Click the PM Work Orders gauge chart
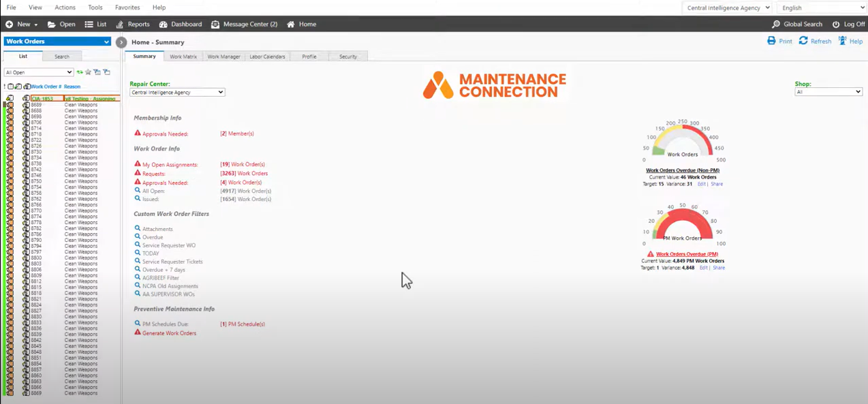Image resolution: width=868 pixels, height=404 pixels. pos(683,225)
